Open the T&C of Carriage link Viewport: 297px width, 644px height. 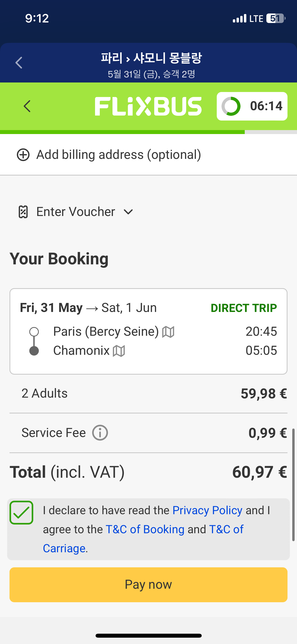143,539
